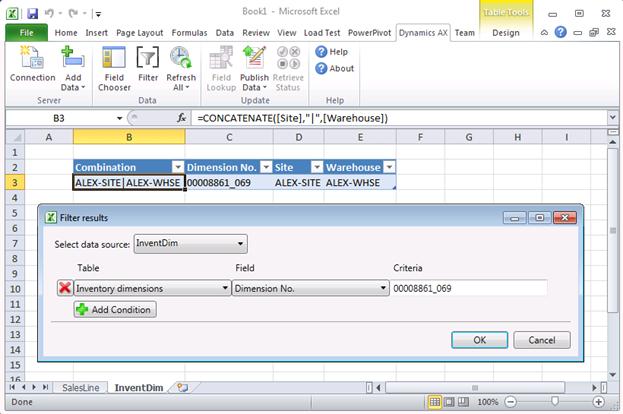Switch to the PowerPivot tab

(370, 33)
